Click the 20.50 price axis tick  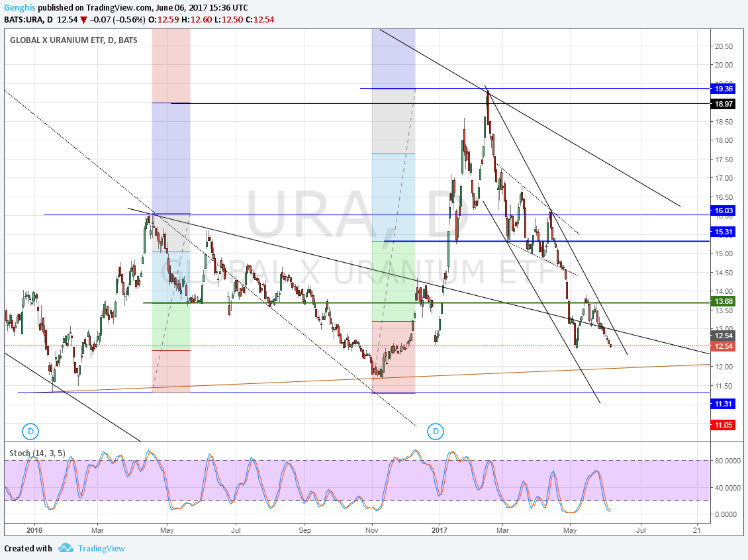[x=724, y=46]
